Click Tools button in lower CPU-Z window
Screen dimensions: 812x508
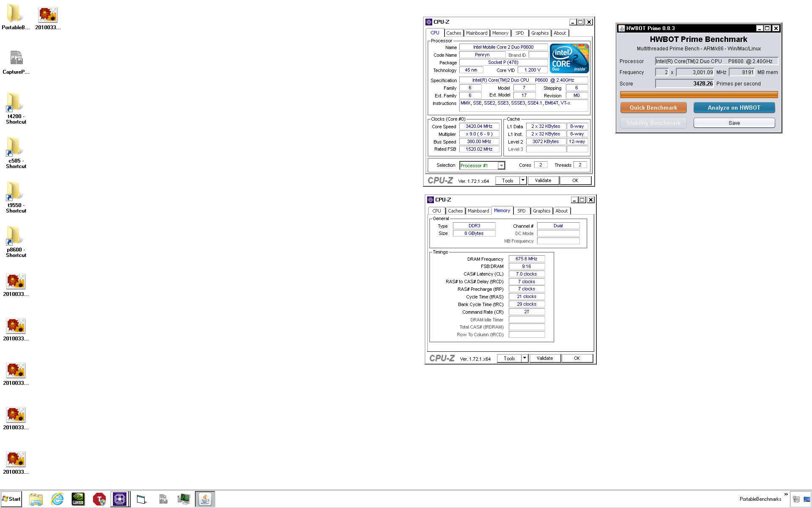(509, 358)
